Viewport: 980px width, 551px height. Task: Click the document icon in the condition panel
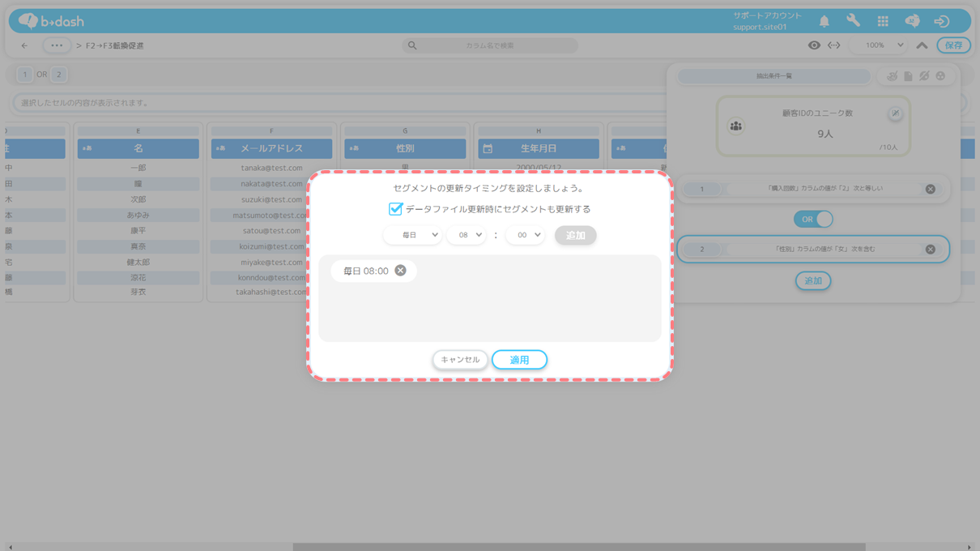pyautogui.click(x=908, y=76)
